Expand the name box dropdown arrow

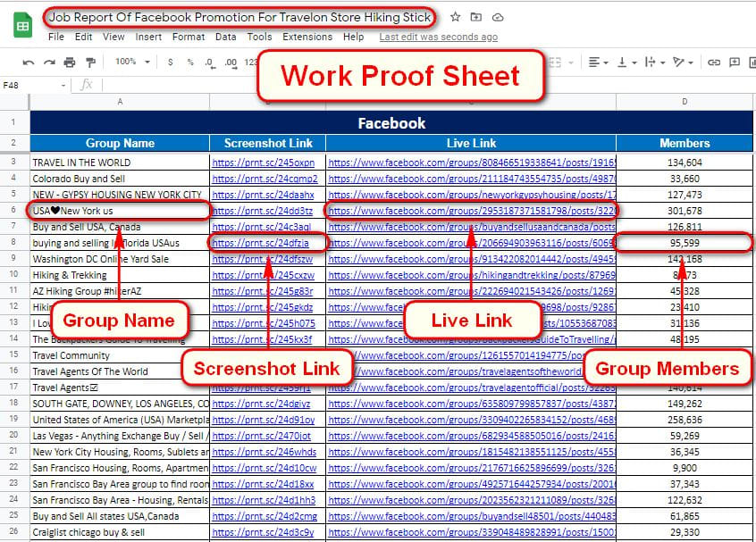click(63, 86)
